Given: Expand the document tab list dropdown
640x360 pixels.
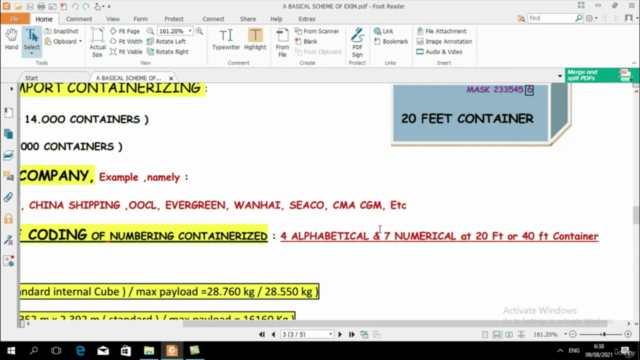Looking at the screenshot, I should point(560,76).
